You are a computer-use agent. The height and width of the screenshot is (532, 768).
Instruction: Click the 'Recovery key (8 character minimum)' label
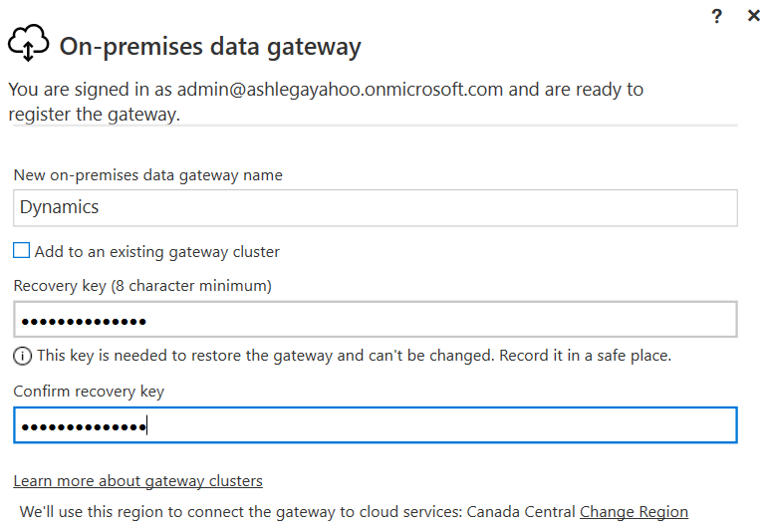tap(142, 286)
